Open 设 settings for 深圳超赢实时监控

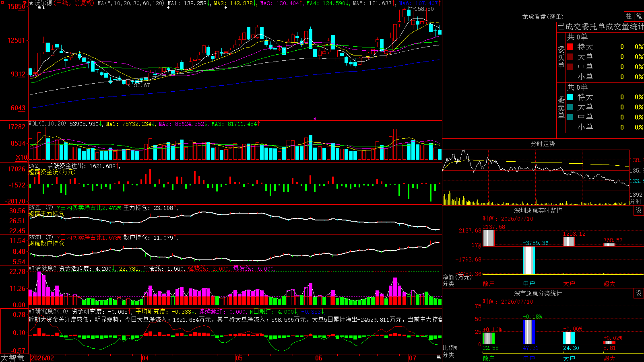[639, 210]
